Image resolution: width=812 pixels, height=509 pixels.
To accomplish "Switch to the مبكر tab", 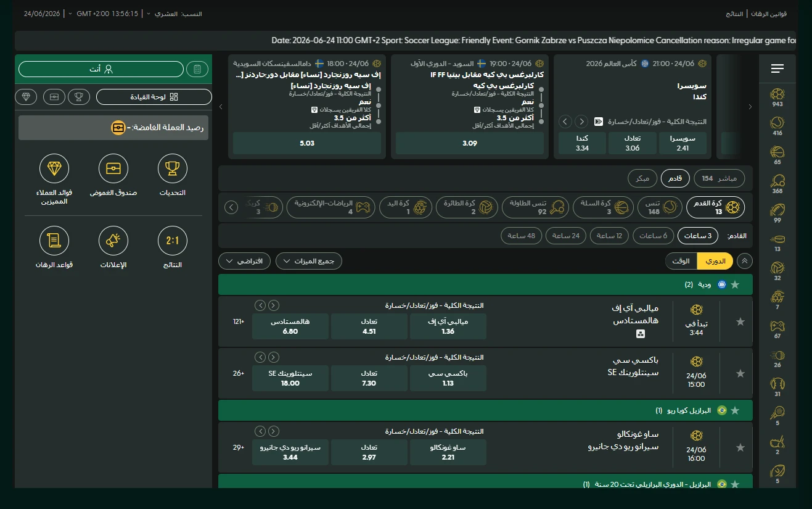I will coord(642,179).
